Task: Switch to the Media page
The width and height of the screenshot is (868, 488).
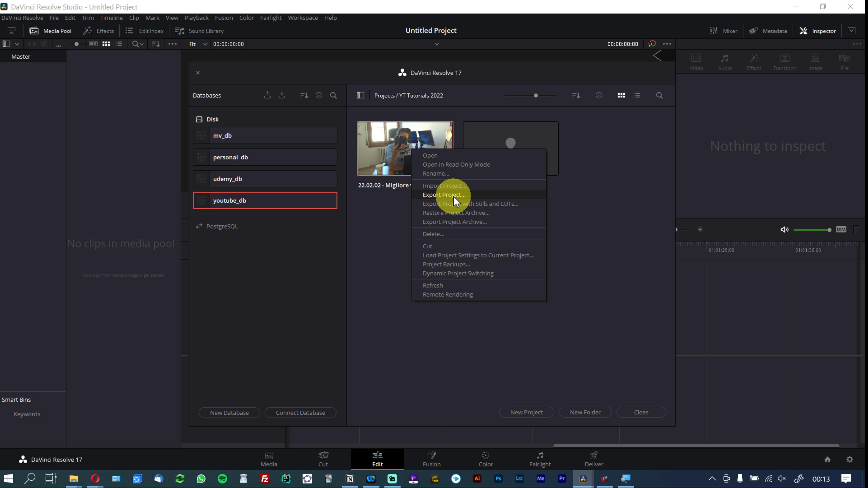Action: click(x=269, y=459)
